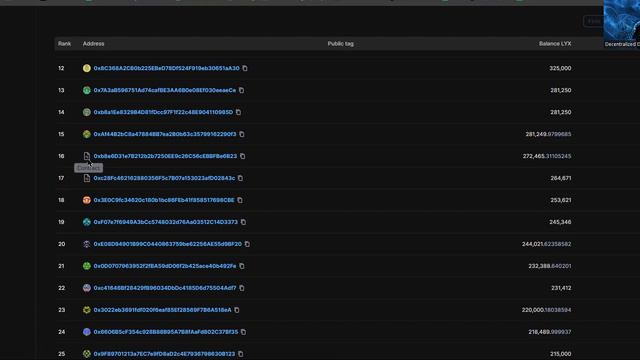The image size is (640, 360).
Task: Copy the rank 16 contract address
Action: pos(242,156)
